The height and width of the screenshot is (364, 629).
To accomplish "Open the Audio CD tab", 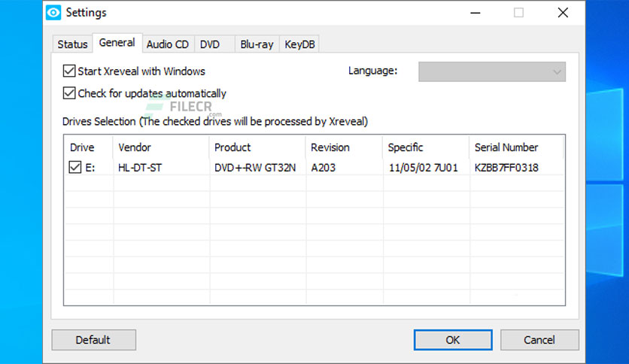I will point(168,44).
